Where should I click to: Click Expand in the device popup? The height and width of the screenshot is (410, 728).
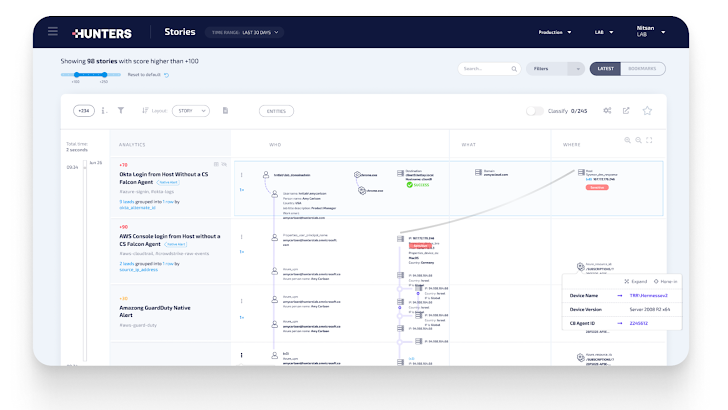636,281
